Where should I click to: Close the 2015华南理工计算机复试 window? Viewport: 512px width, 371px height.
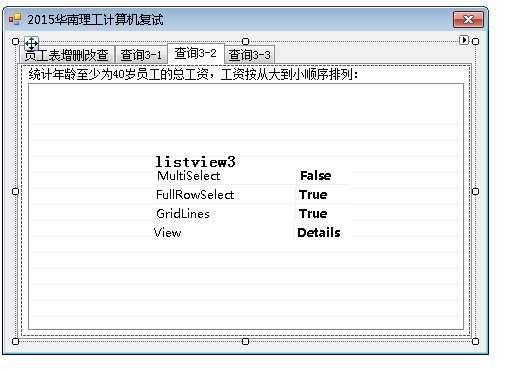click(468, 19)
